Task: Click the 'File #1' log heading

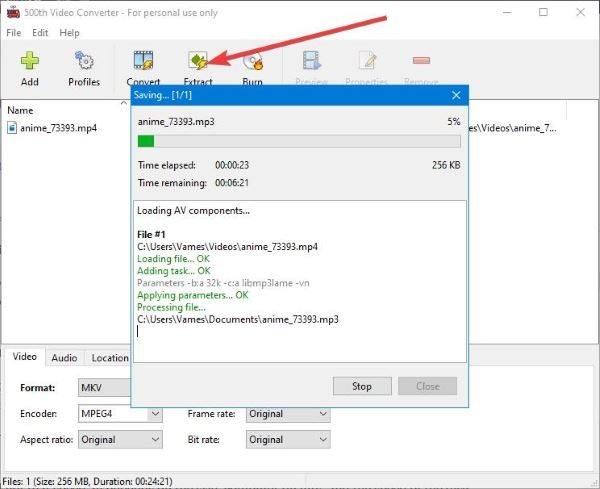Action: click(x=151, y=235)
